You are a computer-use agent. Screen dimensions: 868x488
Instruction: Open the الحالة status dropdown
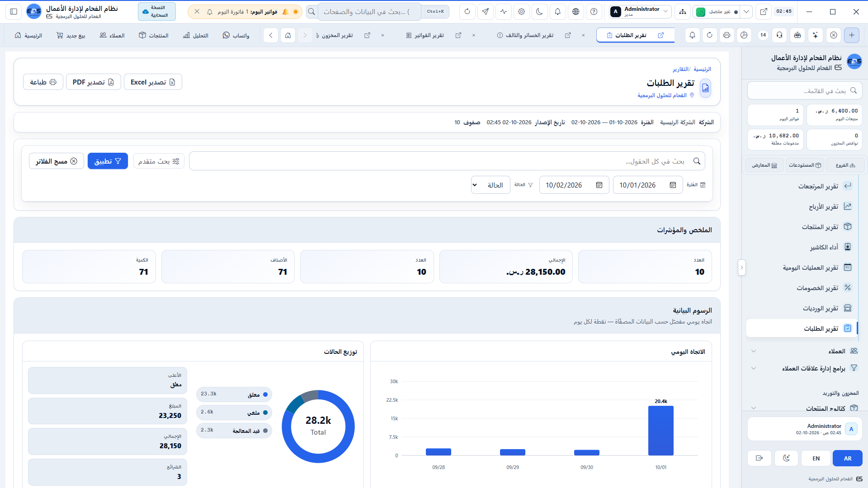[491, 185]
